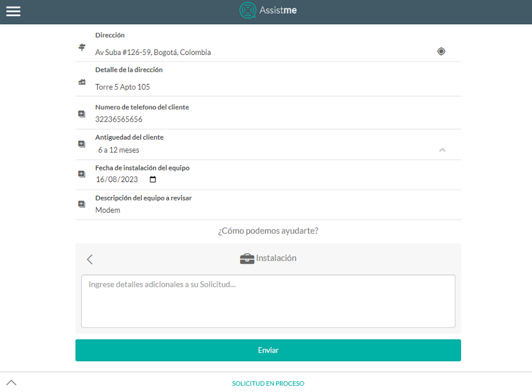The width and height of the screenshot is (532, 392).
Task: Click the signpost icon beside Dirección
Action: point(82,47)
